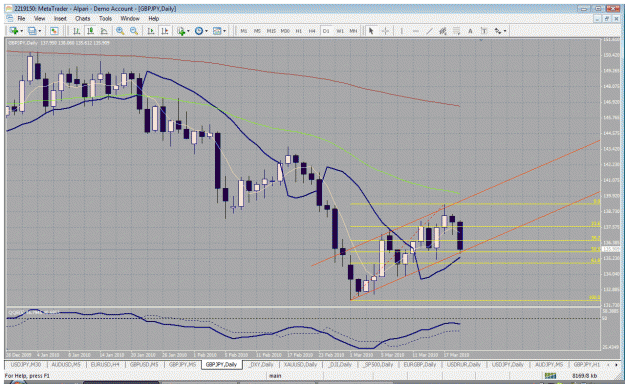
Task: Expand the Templates dropdown arrow
Action: coord(224,31)
